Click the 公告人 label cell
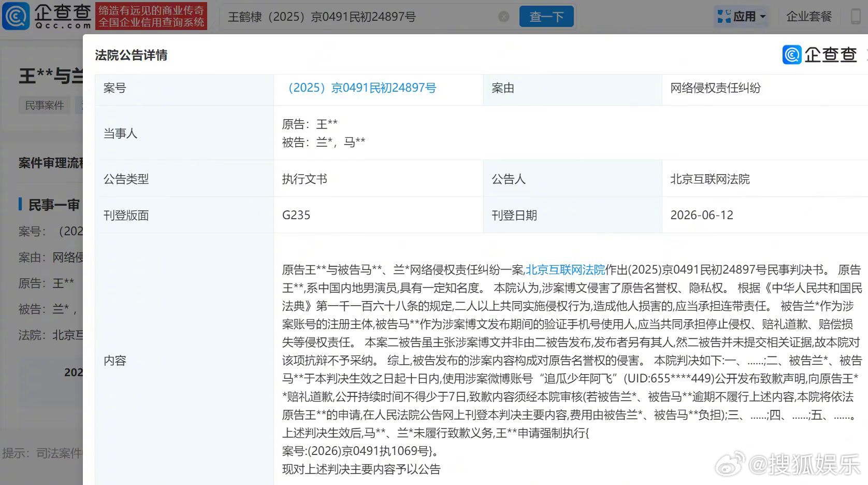 pyautogui.click(x=573, y=179)
